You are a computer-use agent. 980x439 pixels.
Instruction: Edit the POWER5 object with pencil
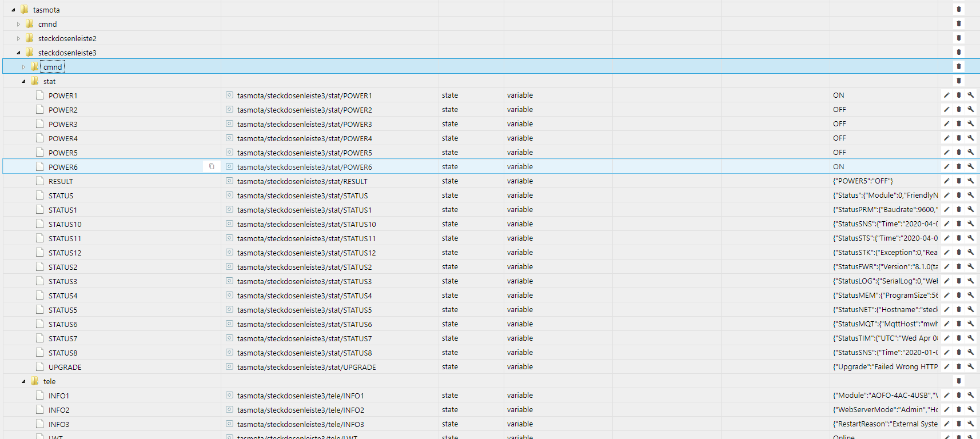tap(947, 153)
